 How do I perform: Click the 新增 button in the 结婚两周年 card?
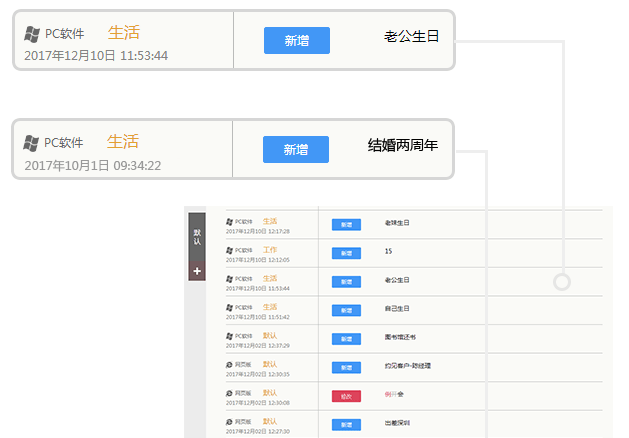pyautogui.click(x=296, y=150)
